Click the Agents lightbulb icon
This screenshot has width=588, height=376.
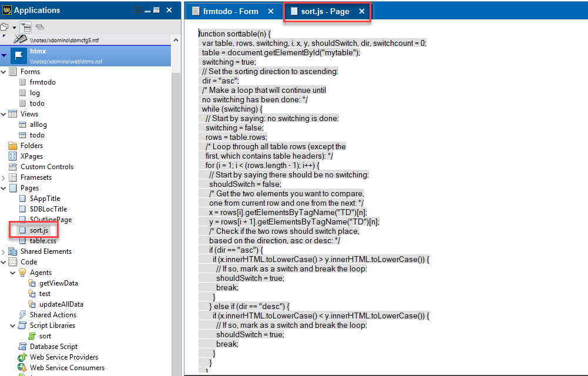[x=22, y=273]
